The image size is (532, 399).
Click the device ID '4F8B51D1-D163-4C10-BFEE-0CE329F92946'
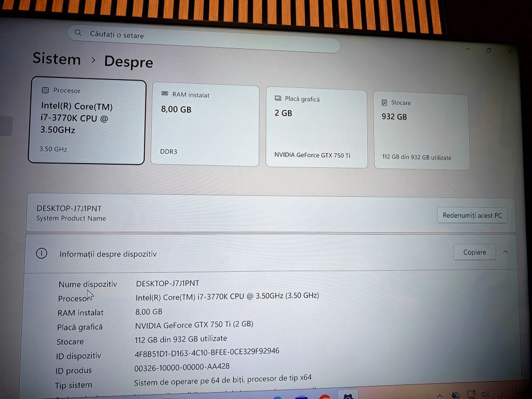pyautogui.click(x=207, y=352)
